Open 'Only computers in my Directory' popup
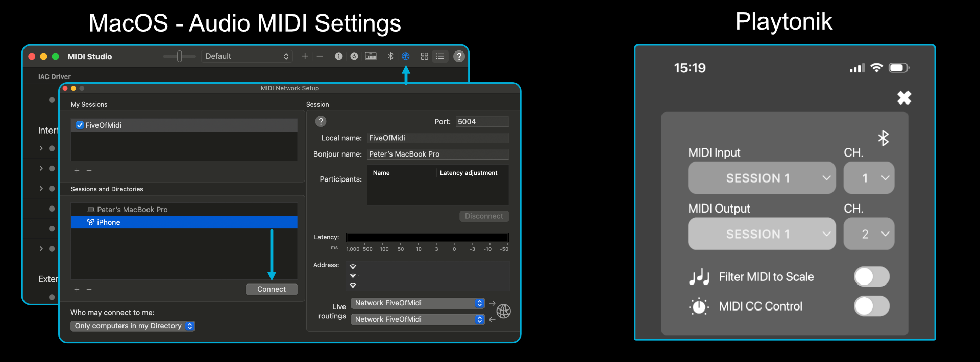Image resolution: width=980 pixels, height=362 pixels. (133, 326)
